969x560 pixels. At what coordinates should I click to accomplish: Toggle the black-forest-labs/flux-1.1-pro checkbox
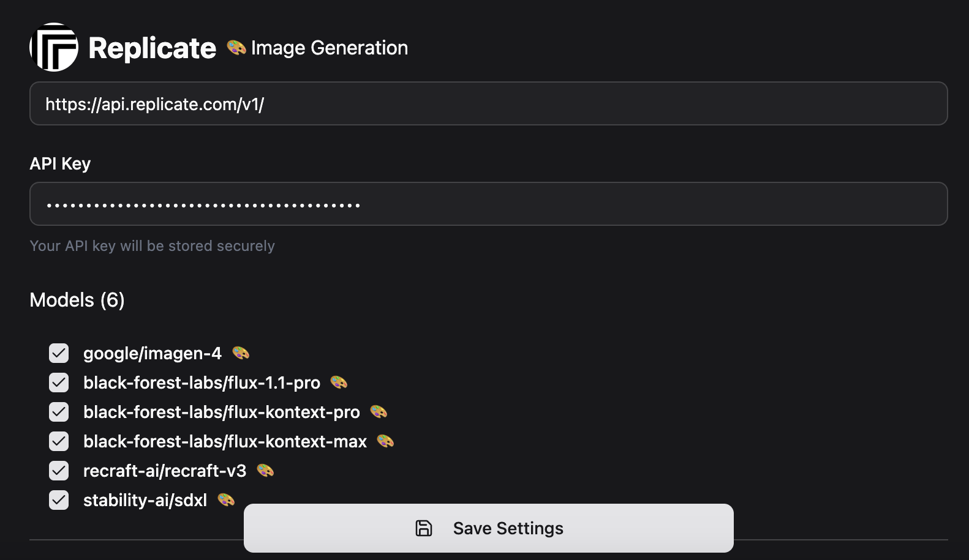59,383
